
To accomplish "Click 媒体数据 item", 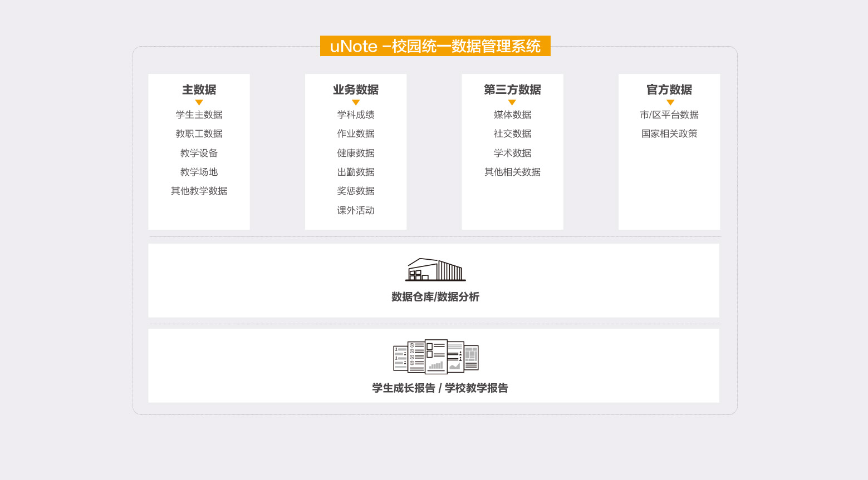I will coord(512,115).
